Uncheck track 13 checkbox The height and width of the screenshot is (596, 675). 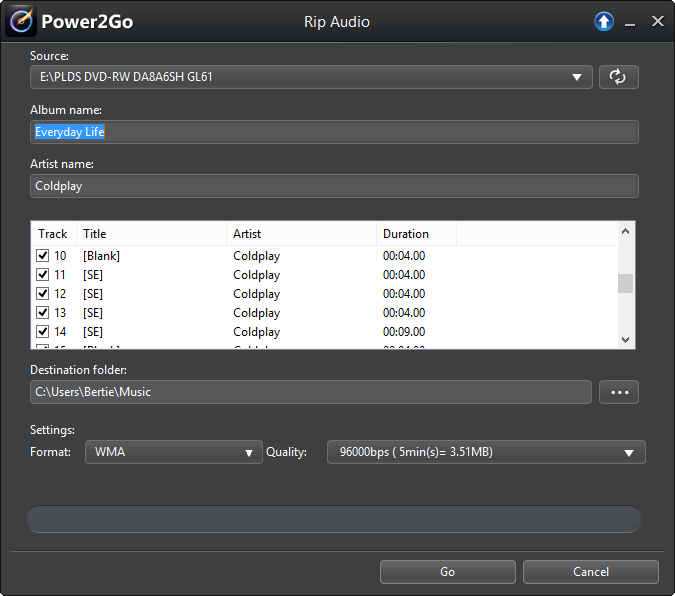tap(42, 313)
